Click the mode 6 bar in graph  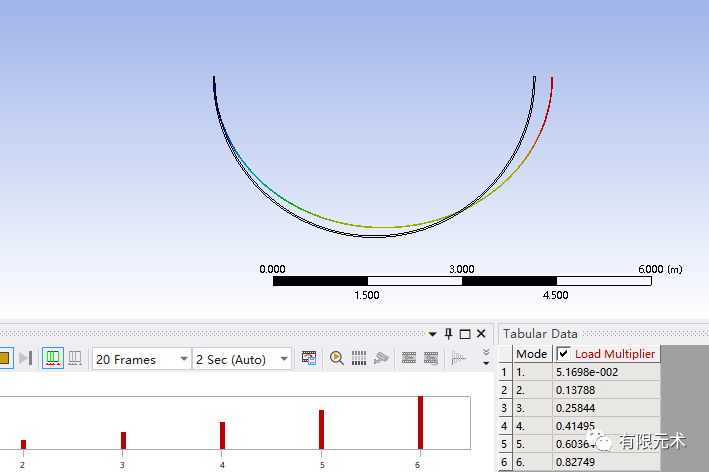coord(421,423)
